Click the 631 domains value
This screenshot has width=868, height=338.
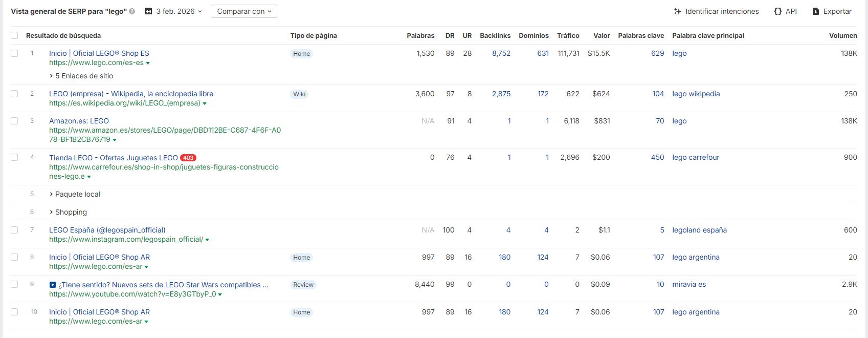coord(543,53)
